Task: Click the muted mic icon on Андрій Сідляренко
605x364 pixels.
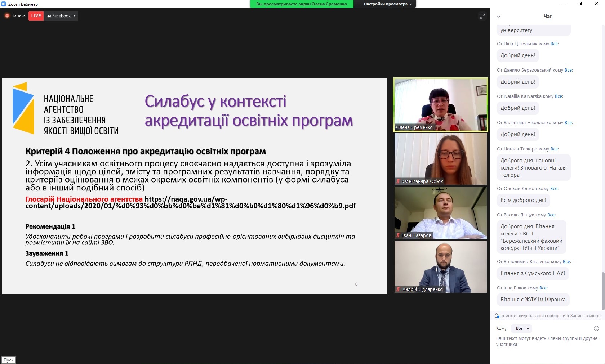Action: (398, 289)
